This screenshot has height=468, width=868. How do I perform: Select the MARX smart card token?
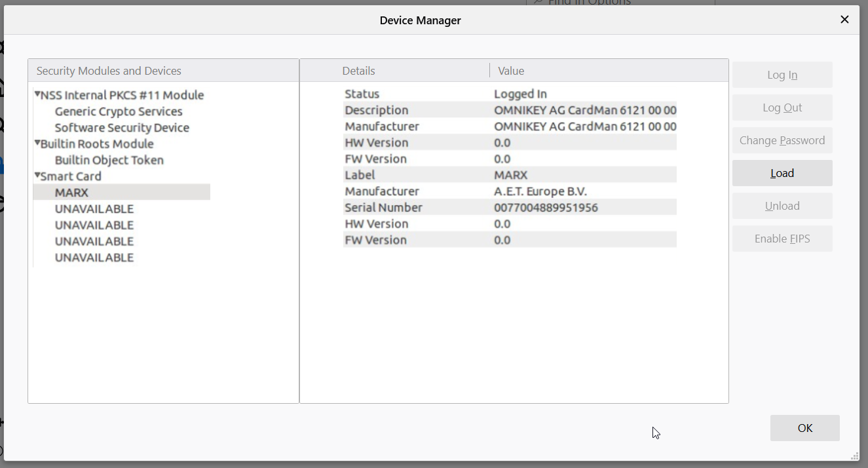coord(71,193)
